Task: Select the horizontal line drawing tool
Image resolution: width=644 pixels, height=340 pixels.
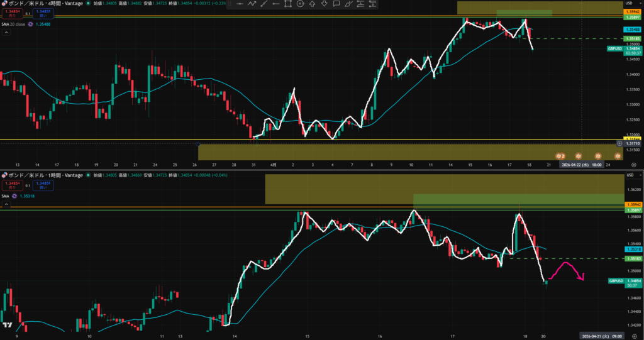Action: click(x=240, y=4)
